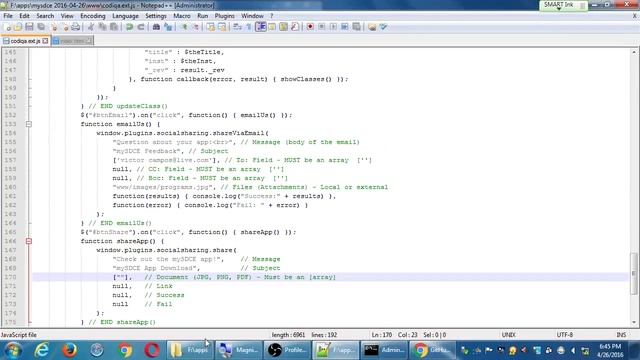Toggle show all characters
This screenshot has height=360, width=640.
coord(248,27)
